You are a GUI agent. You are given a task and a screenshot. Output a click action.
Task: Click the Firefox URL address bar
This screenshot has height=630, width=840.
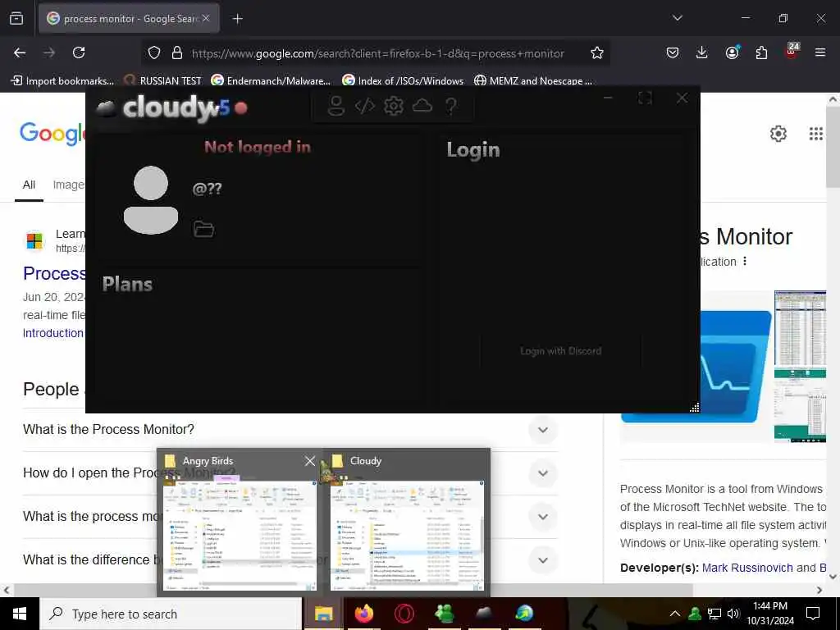(377, 53)
